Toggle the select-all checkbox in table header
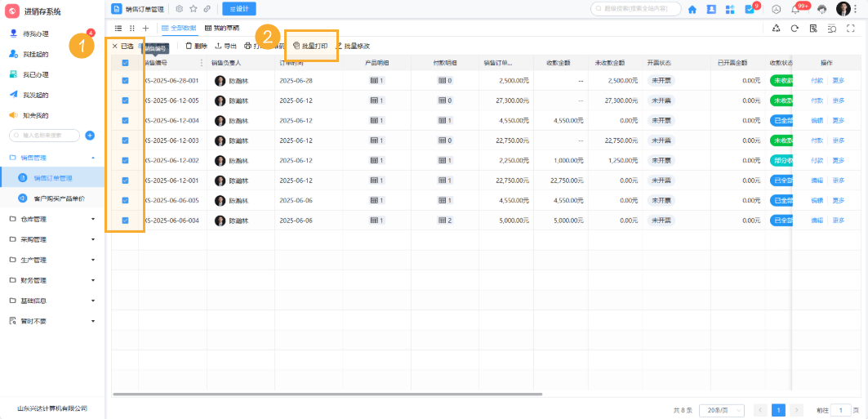The image size is (868, 419). point(125,62)
